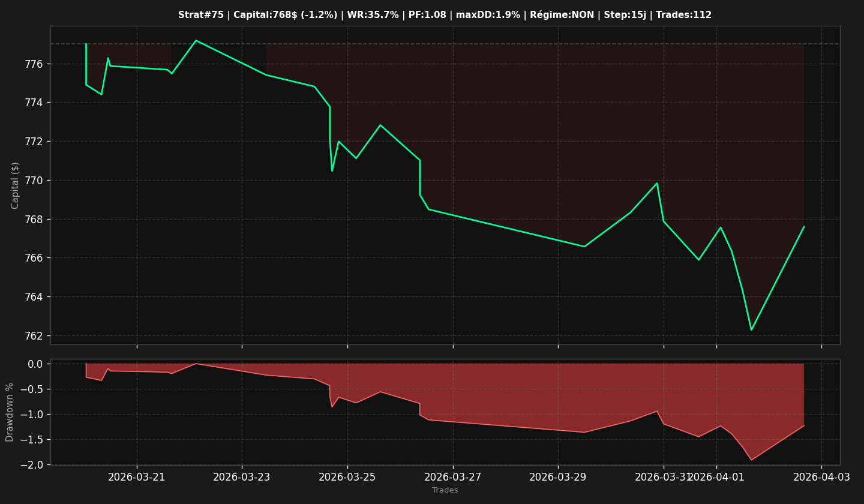The image size is (864, 504).
Task: Click the 2026-03-21 date label
Action: 137,477
